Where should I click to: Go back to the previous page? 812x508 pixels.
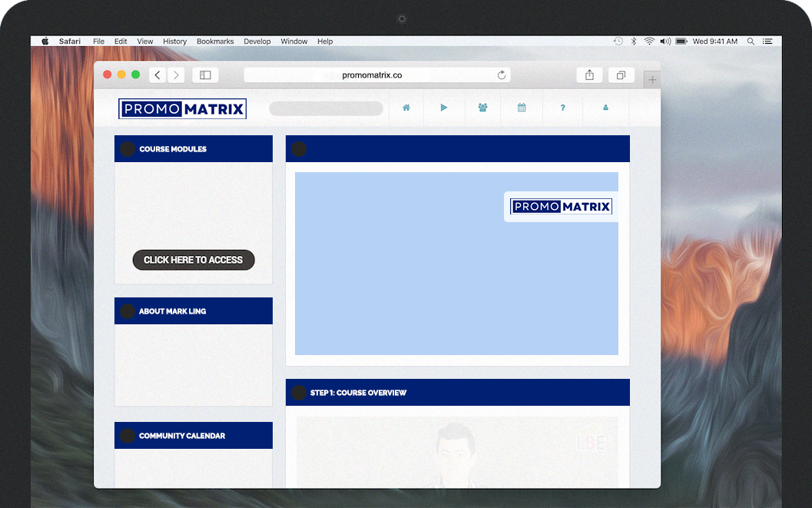click(157, 75)
